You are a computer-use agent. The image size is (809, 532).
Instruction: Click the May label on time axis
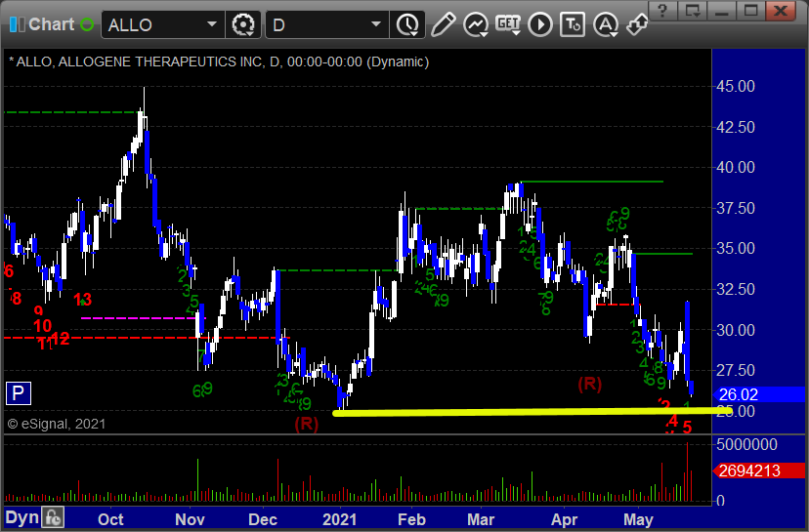tap(638, 519)
